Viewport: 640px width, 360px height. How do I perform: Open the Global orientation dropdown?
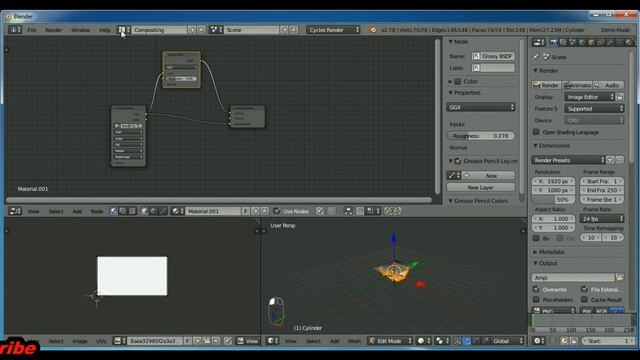pyautogui.click(x=507, y=341)
